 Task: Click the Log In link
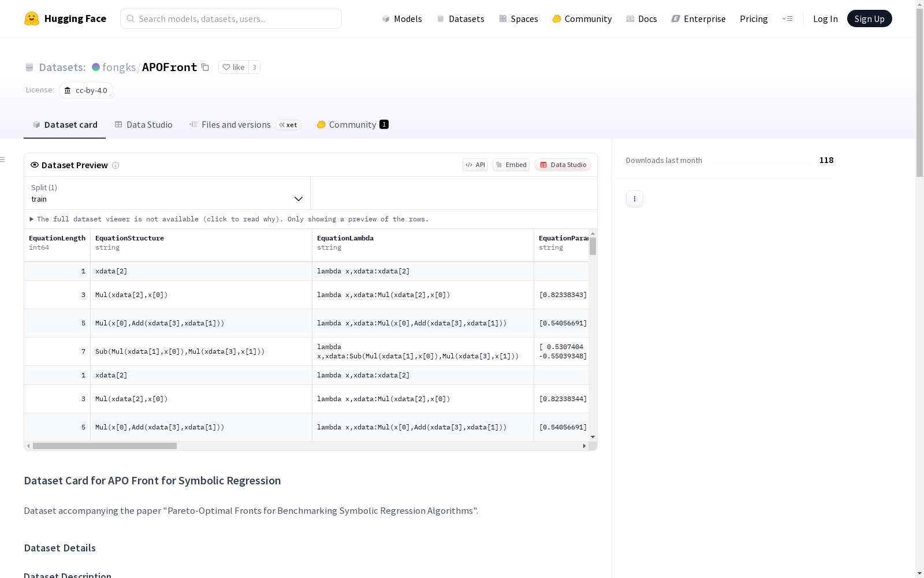[x=825, y=18]
